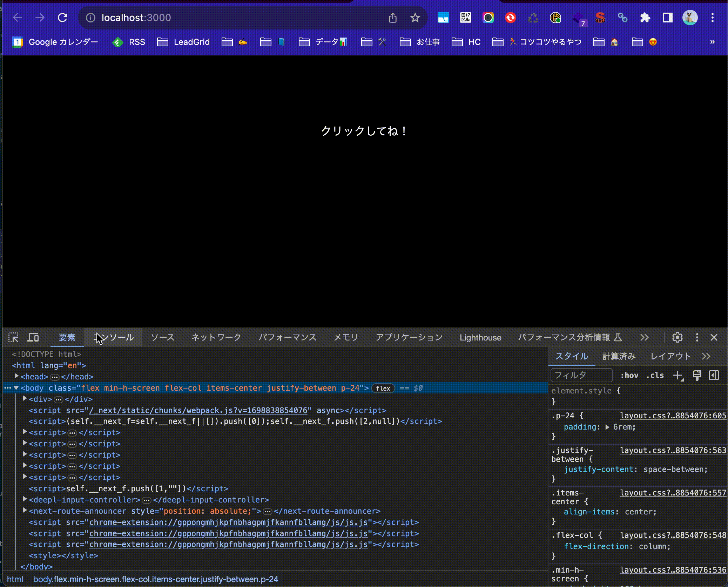728x587 pixels.
Task: Open the Lighthouse tab
Action: click(x=480, y=337)
